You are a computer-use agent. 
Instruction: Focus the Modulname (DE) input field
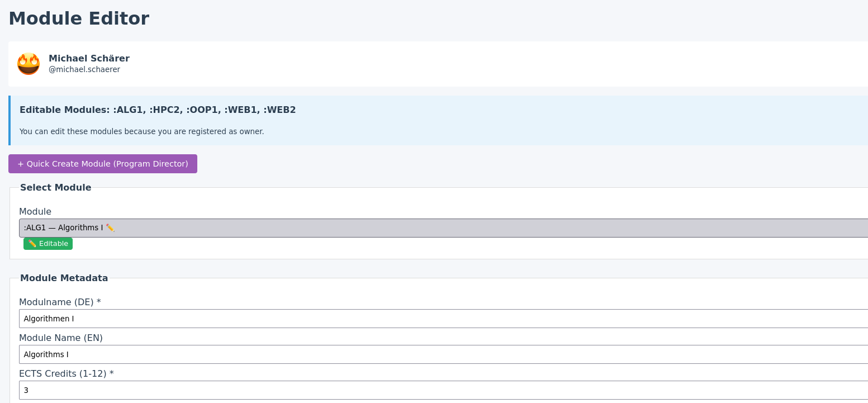click(443, 319)
